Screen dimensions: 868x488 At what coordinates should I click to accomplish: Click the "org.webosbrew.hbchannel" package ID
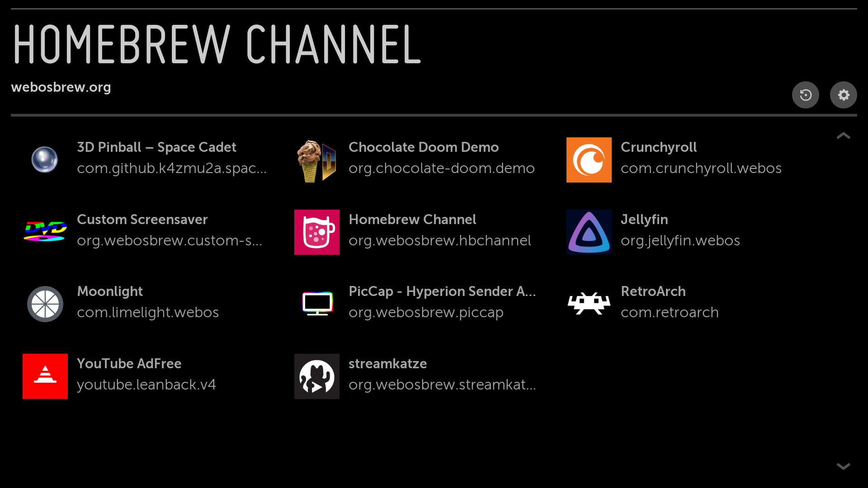[x=440, y=241]
